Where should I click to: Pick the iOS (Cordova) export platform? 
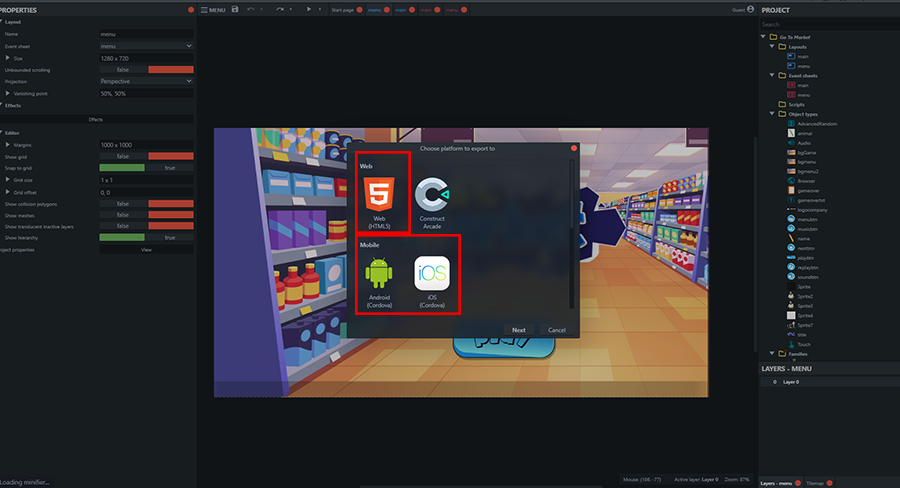(432, 281)
